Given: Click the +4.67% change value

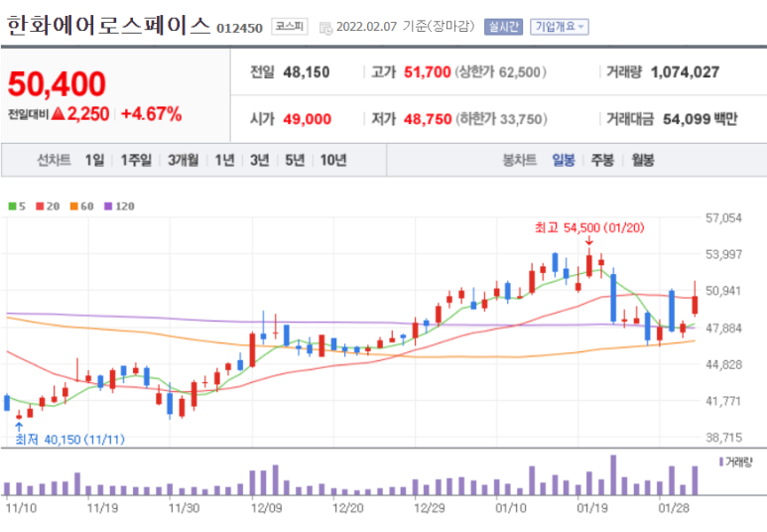Looking at the screenshot, I should [x=151, y=114].
